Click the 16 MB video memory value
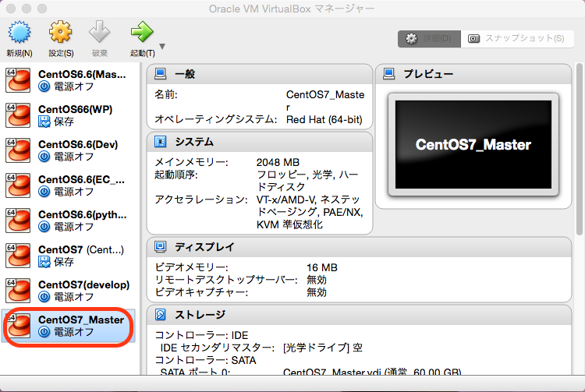 [322, 267]
